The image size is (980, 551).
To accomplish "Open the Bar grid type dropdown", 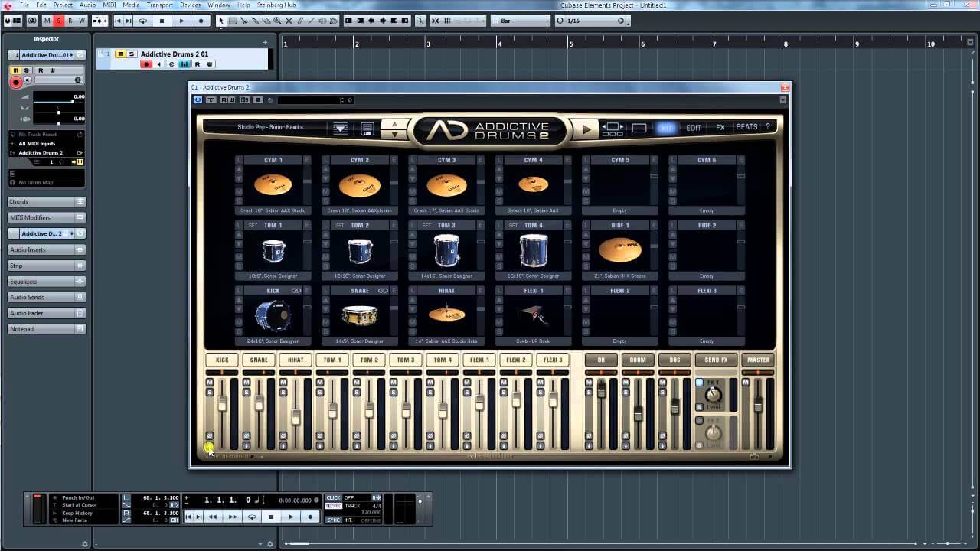I will (521, 21).
